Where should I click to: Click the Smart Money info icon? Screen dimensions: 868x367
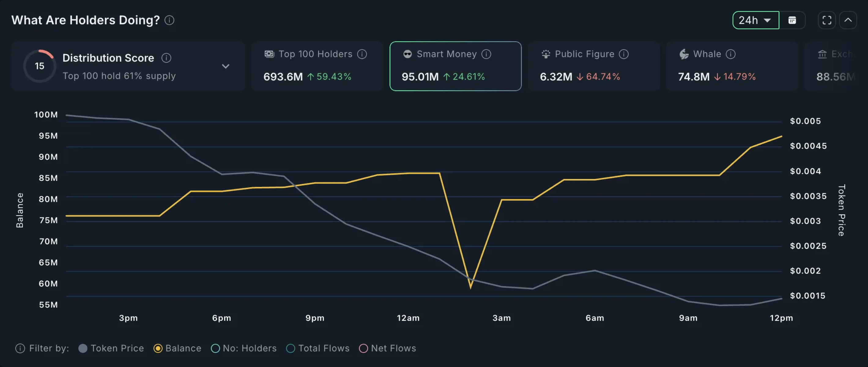pyautogui.click(x=486, y=54)
